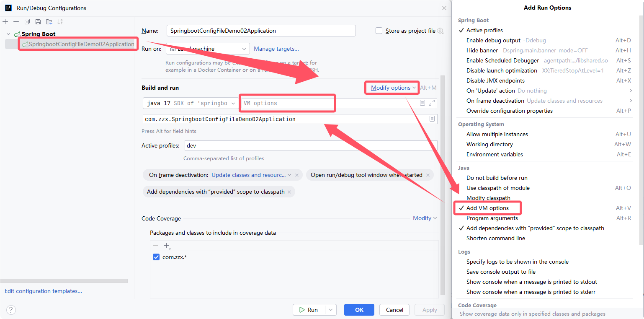The height and width of the screenshot is (319, 644).
Task: Add coverage package or class with plus icon
Action: point(167,246)
